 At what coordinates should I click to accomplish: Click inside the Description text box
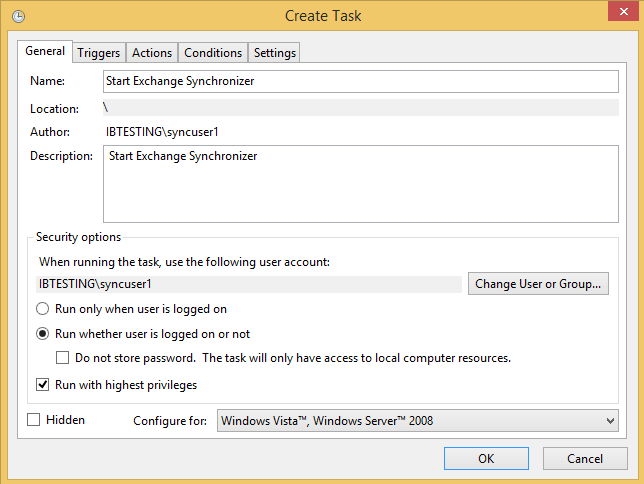pyautogui.click(x=361, y=184)
